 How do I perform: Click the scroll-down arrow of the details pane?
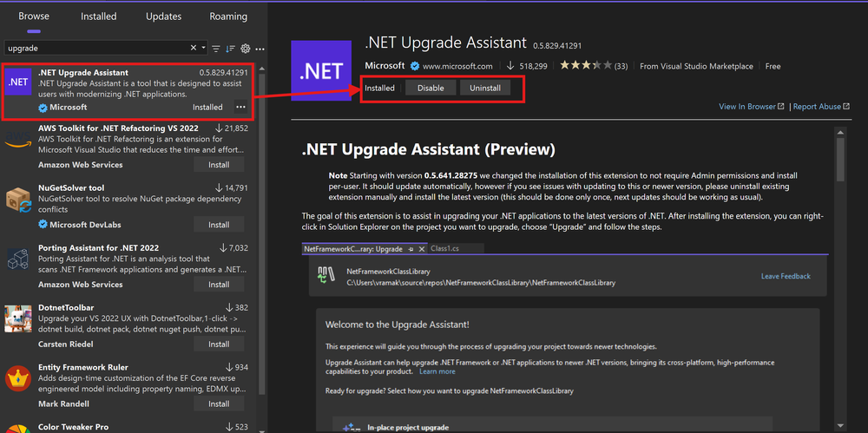coord(841,425)
